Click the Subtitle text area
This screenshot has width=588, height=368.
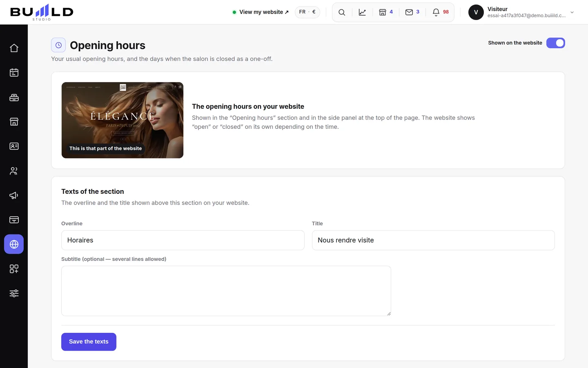226,291
